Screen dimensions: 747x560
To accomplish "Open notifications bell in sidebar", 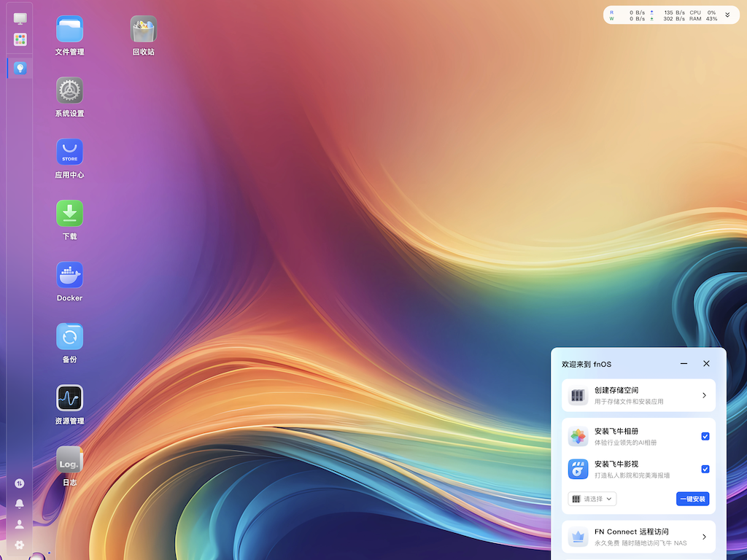I will pos(20,504).
